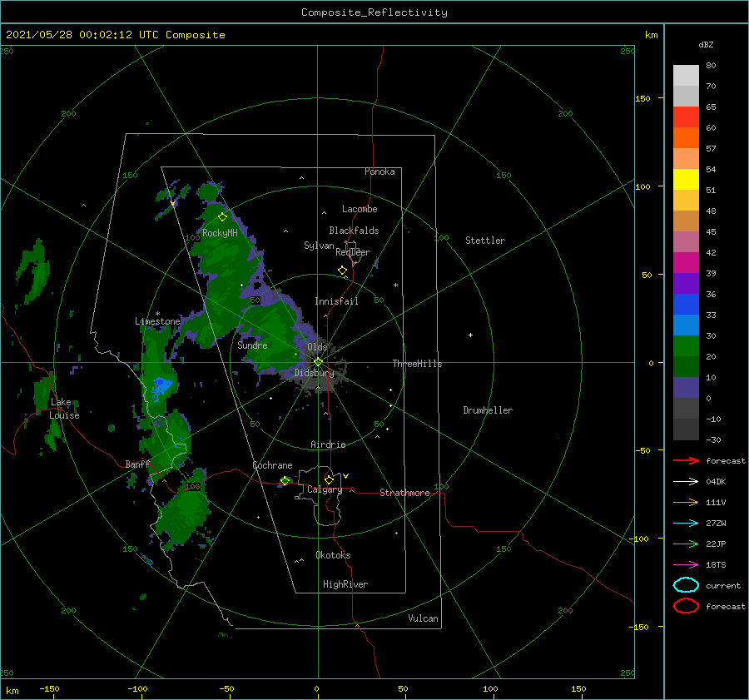Viewport: 749px width, 700px height.
Task: Select the purple 39 dBZ swatch
Action: (x=686, y=283)
